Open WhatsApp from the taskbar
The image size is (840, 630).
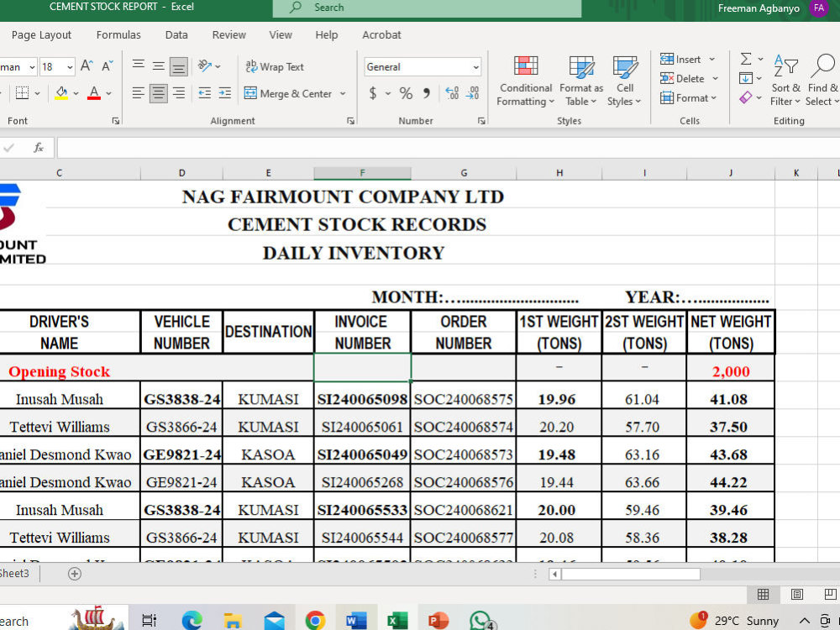481,621
